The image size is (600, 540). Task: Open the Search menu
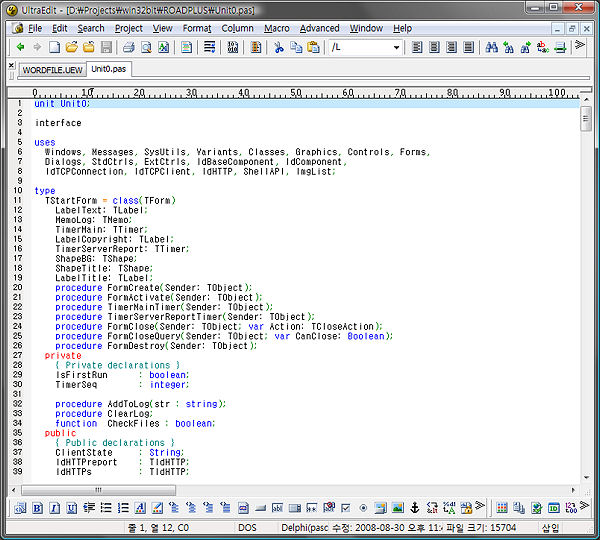click(91, 28)
